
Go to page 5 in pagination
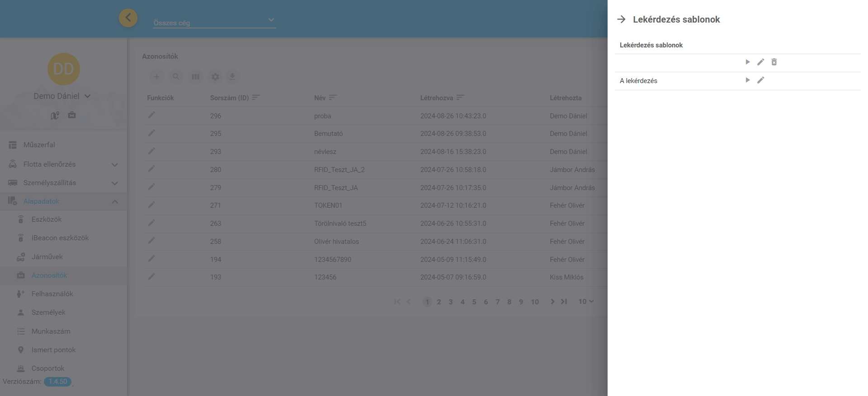coord(474,302)
